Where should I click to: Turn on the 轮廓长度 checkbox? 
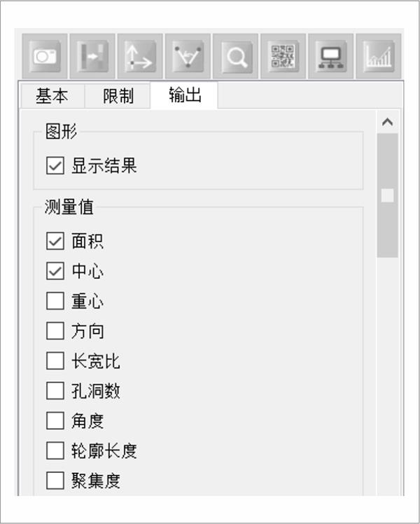click(55, 450)
